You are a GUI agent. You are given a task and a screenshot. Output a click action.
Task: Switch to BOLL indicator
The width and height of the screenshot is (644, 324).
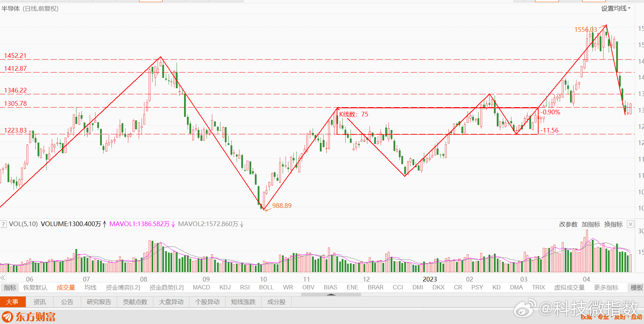[266, 288]
